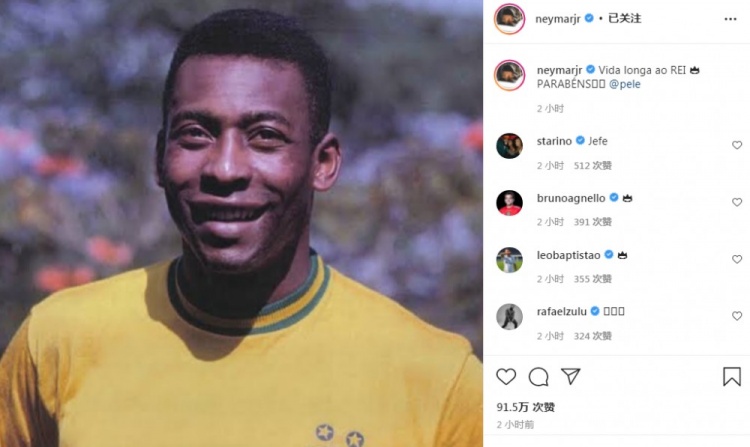Open the rafaelzulu username link

[x=562, y=311]
